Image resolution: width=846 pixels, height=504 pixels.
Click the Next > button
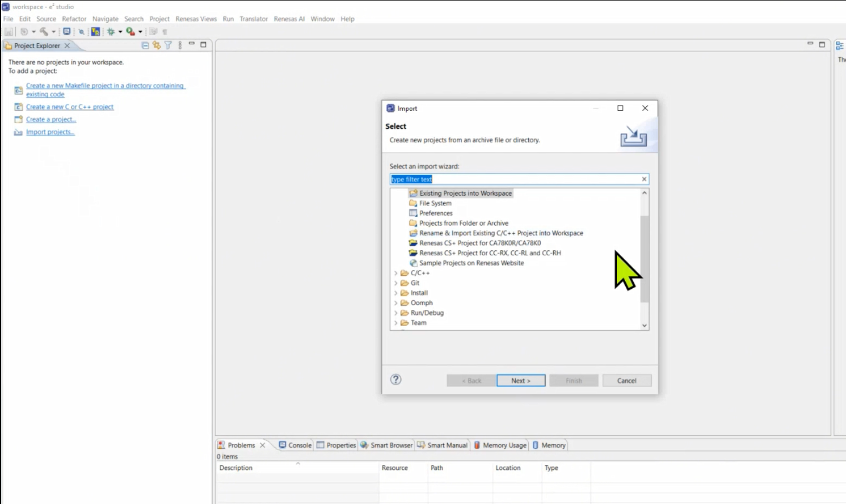pyautogui.click(x=521, y=381)
